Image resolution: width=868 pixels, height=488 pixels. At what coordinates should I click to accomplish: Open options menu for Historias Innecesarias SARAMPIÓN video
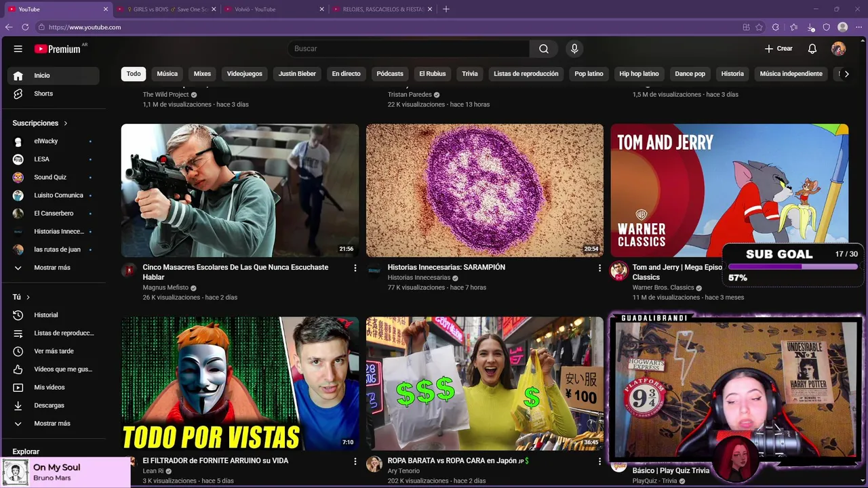(599, 268)
